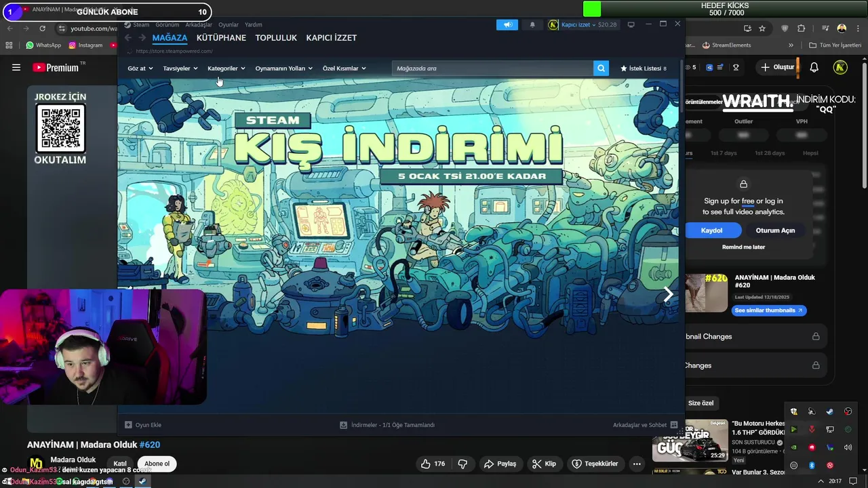This screenshot has width=868, height=488.
Task: Like the video with thumbs up
Action: tap(433, 464)
